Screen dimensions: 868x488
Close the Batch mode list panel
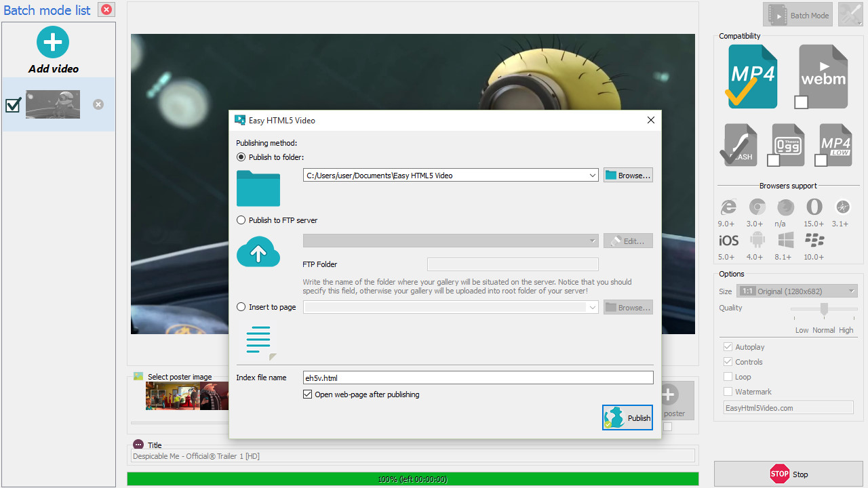click(106, 9)
